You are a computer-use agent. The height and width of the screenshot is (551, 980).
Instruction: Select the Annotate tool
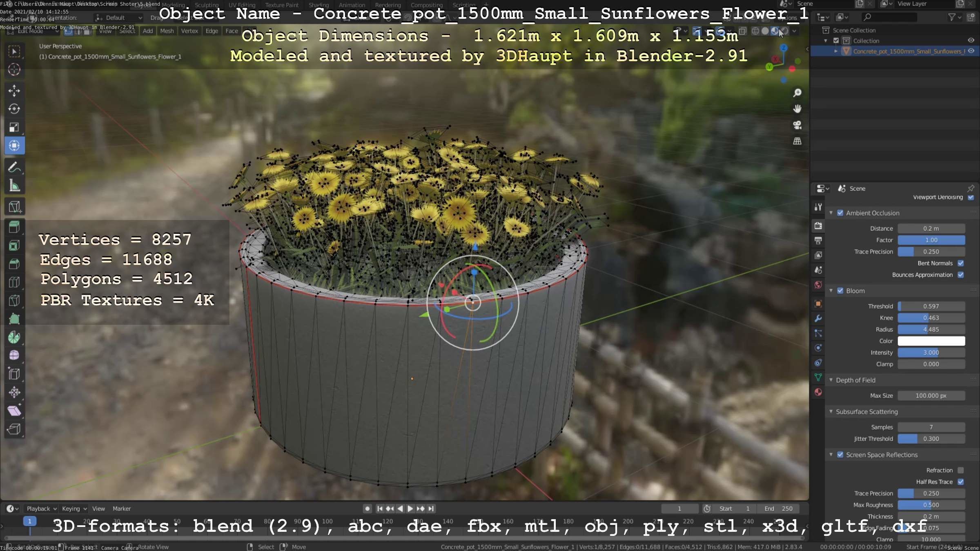coord(14,167)
